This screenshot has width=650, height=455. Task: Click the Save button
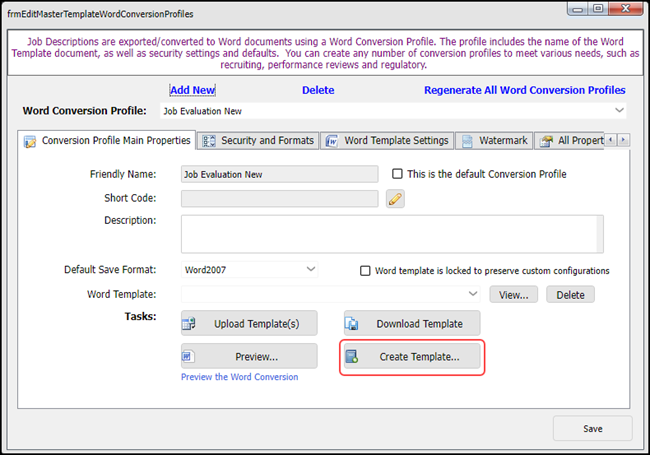[593, 428]
